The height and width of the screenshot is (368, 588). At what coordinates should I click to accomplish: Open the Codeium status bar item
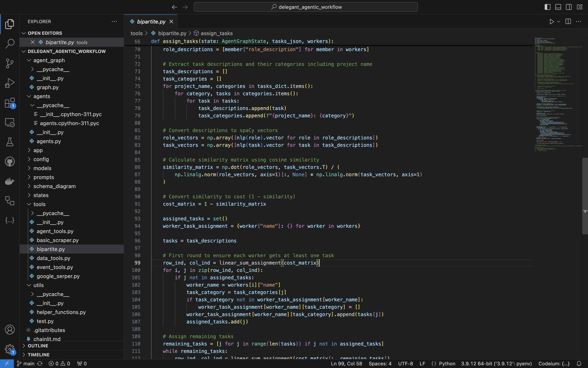pos(554,363)
